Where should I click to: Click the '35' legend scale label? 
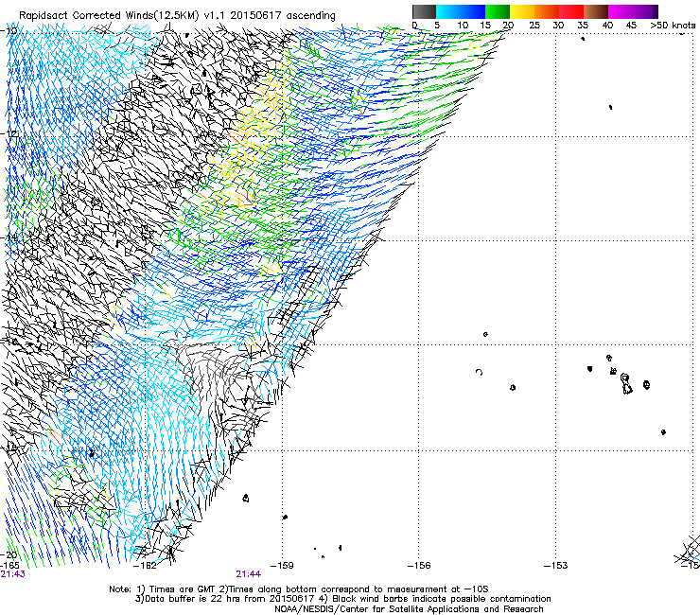(x=583, y=26)
